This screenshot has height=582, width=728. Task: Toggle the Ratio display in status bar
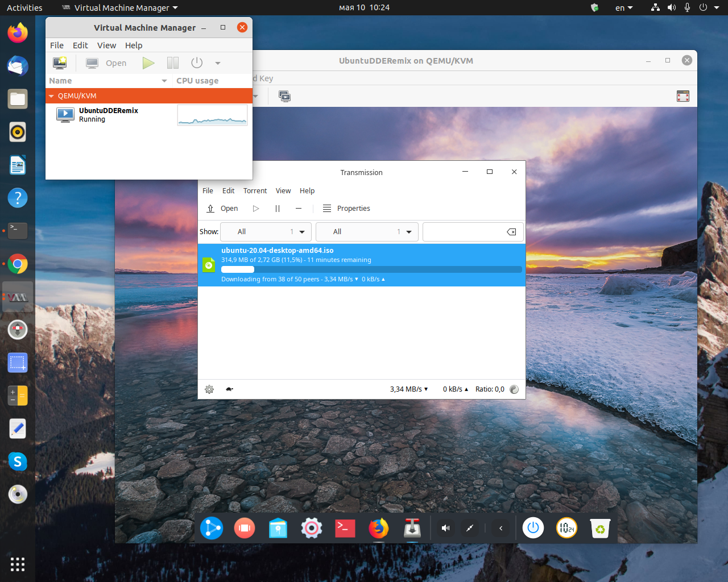[514, 389]
